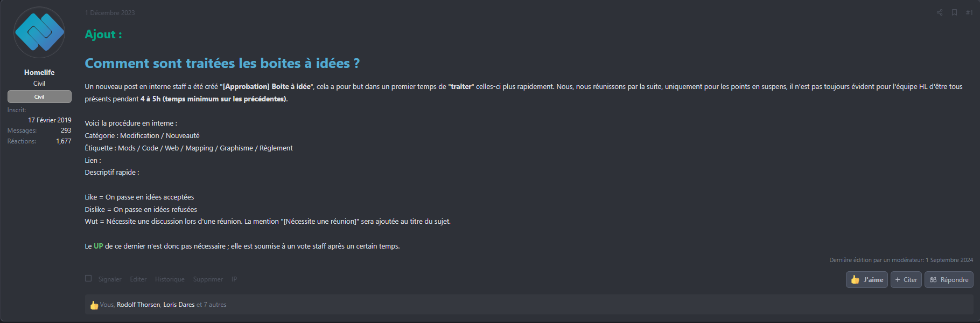This screenshot has height=323, width=980.
Task: Bookmark this post with the bookmark icon
Action: click(954, 12)
